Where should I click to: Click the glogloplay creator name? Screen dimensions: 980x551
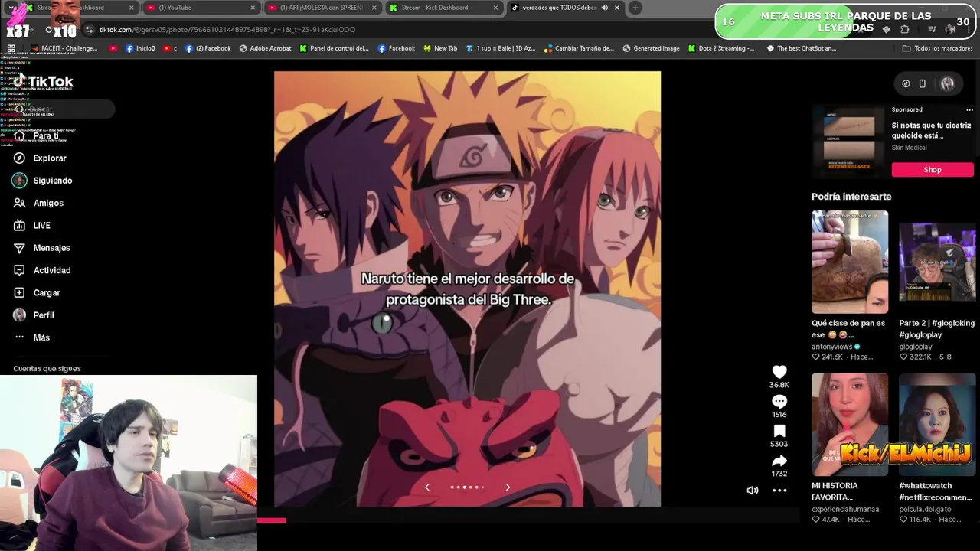[x=916, y=347]
